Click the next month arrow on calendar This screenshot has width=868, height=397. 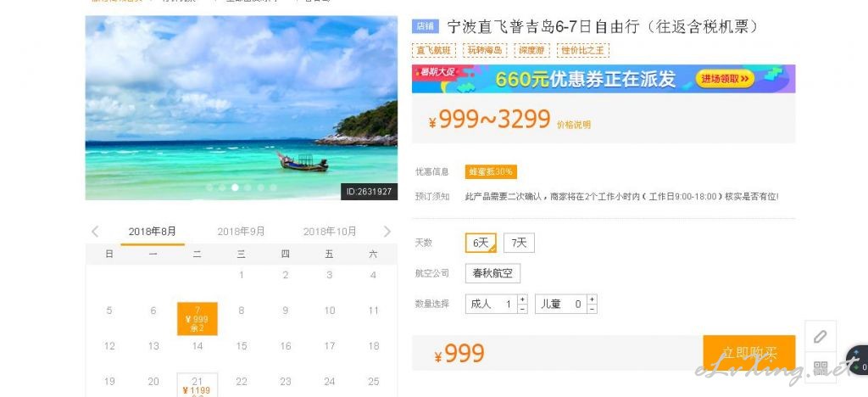387,232
